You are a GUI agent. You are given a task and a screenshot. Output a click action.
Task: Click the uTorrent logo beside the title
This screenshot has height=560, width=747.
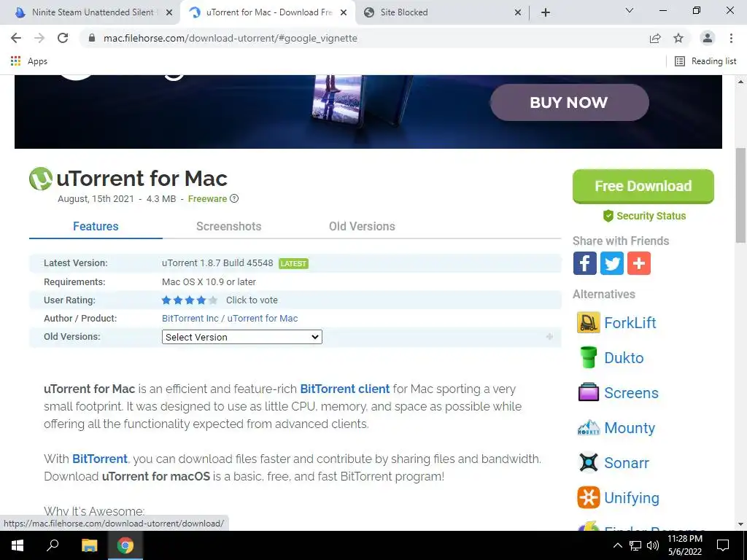pos(41,179)
